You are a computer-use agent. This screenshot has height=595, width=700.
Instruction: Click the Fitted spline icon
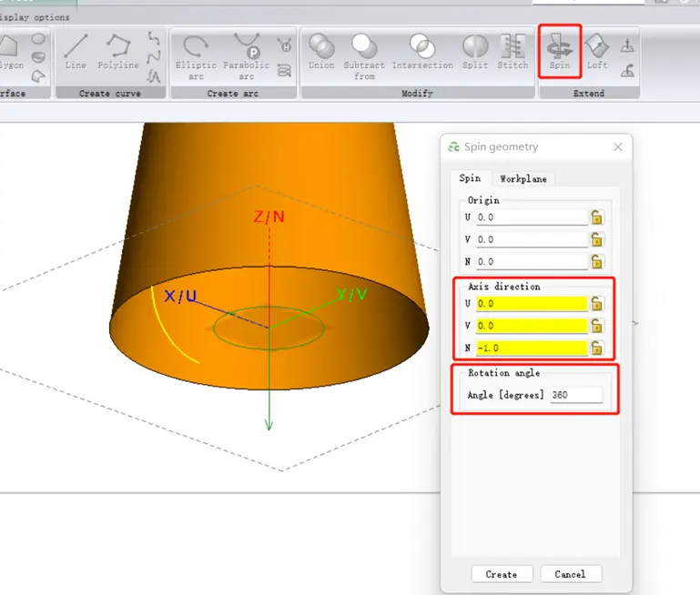pos(154,38)
